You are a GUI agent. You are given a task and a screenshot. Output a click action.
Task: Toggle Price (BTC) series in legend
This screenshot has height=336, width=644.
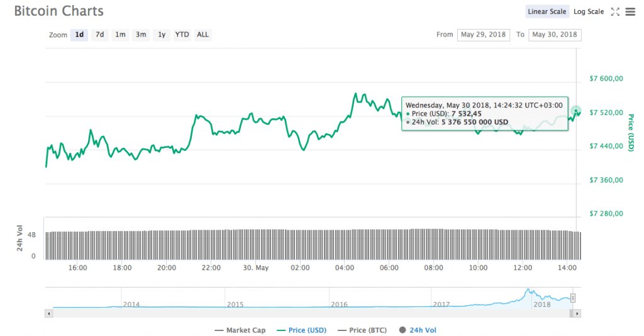point(362,330)
